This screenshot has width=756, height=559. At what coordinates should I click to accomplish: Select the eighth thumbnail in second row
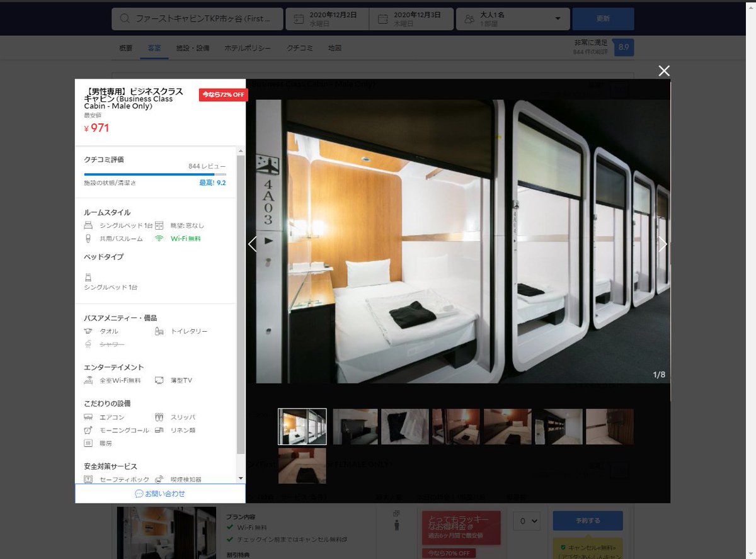[x=302, y=465]
